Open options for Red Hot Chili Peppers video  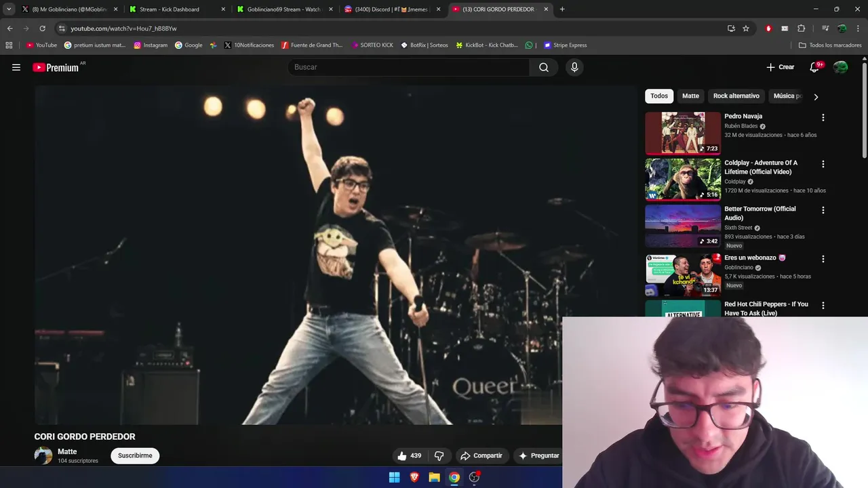(x=823, y=306)
